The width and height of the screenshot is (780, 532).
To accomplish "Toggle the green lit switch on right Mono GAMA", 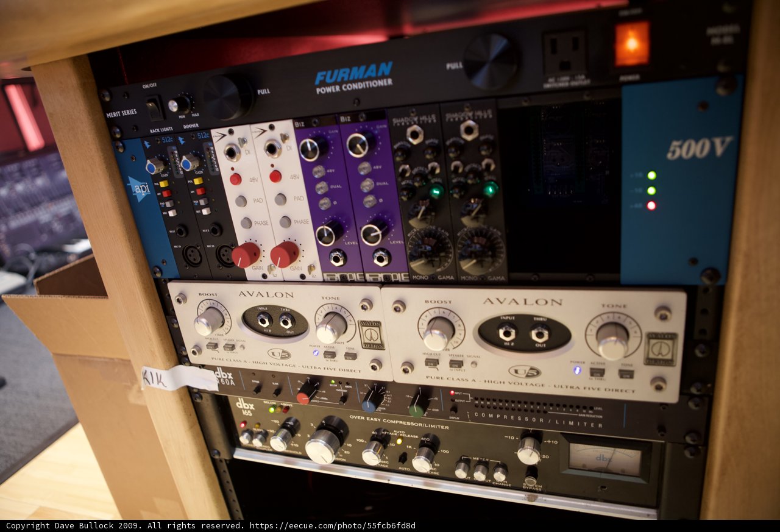I will tap(490, 189).
